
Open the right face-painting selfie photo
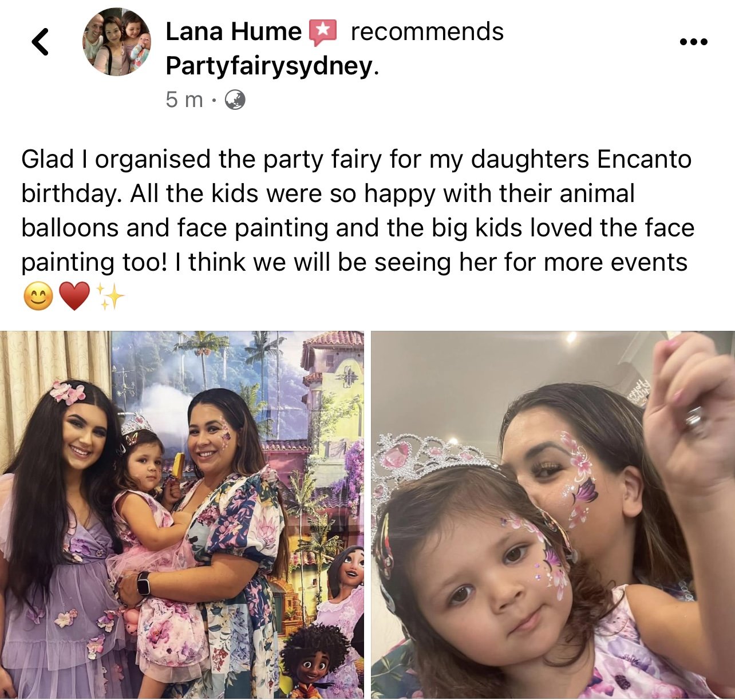[x=553, y=515]
